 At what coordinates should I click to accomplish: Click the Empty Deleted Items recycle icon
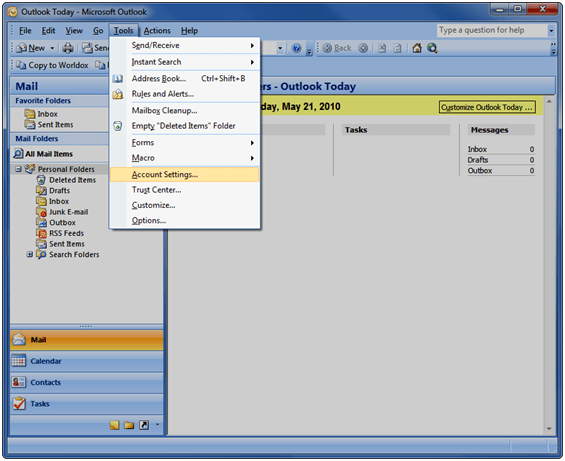118,126
